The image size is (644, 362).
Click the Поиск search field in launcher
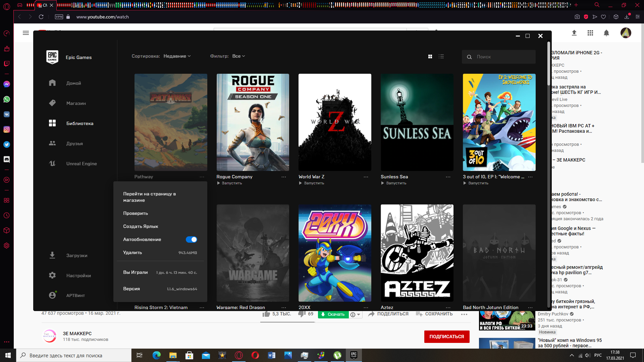[499, 57]
